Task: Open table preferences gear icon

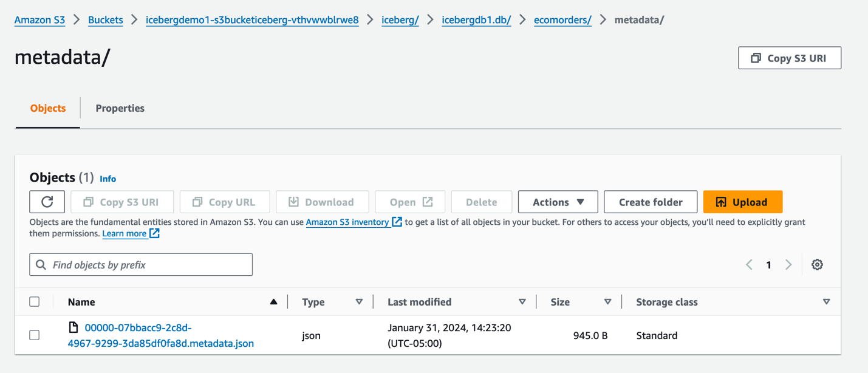Action: [817, 264]
